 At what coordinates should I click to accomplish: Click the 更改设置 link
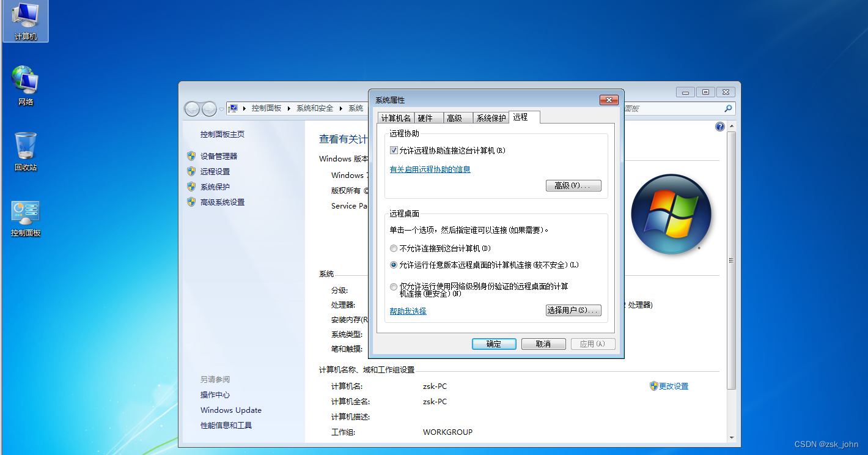674,386
